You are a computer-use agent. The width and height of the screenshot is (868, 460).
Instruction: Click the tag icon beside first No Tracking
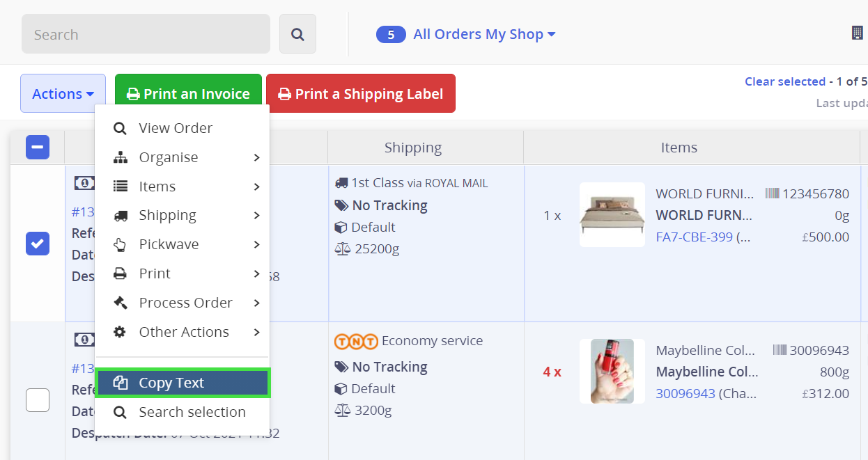[x=341, y=205]
